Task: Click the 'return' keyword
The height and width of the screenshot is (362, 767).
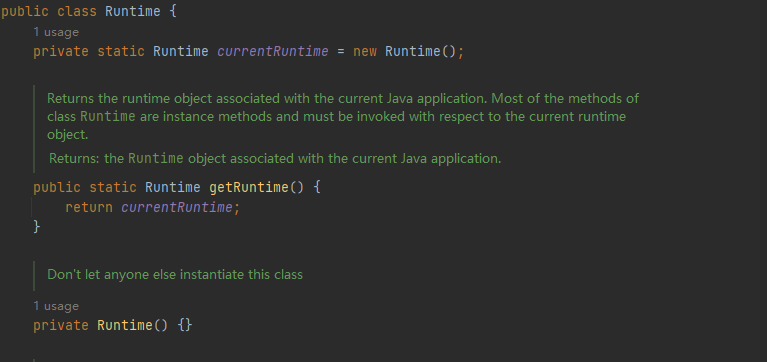Action: pyautogui.click(x=89, y=207)
